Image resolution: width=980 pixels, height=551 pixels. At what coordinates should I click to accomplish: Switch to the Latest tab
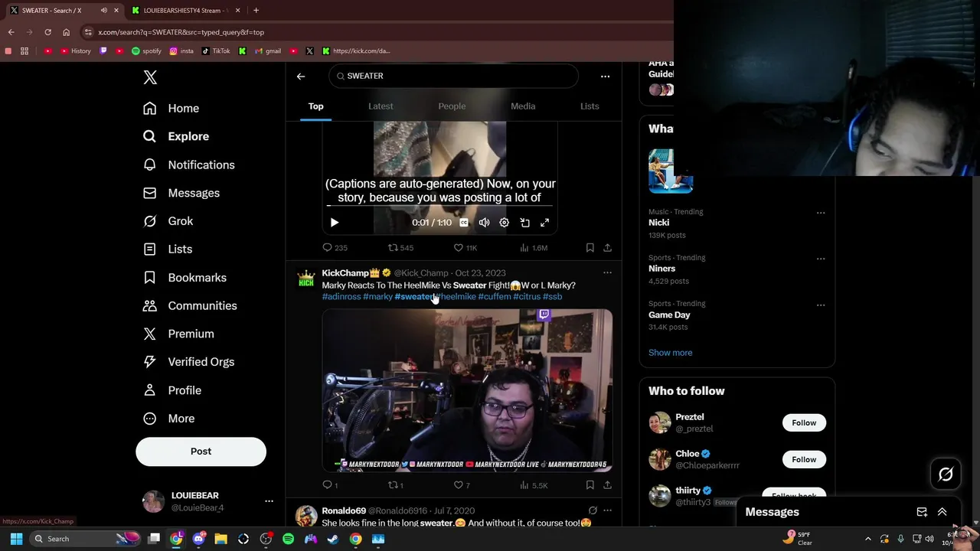point(381,106)
